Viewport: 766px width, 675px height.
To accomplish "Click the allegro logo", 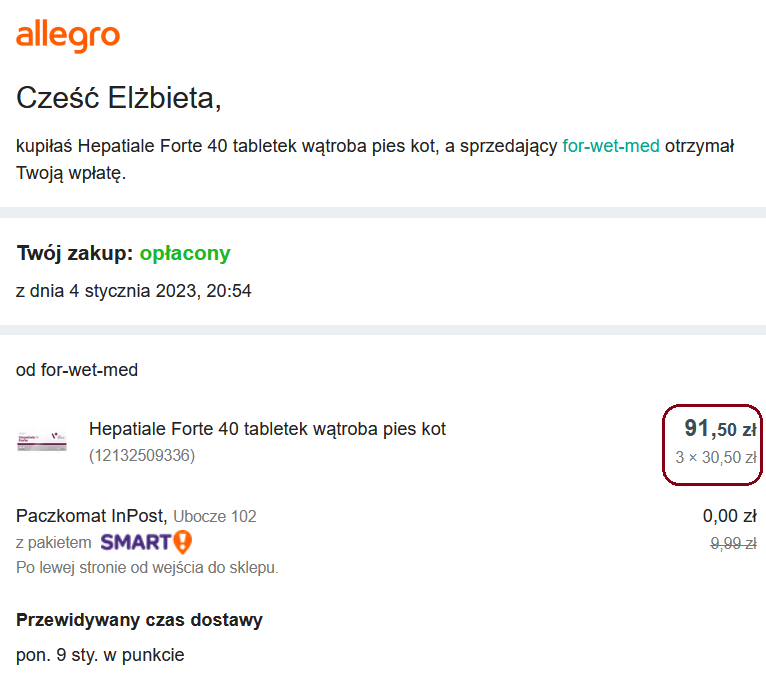I will click(68, 36).
